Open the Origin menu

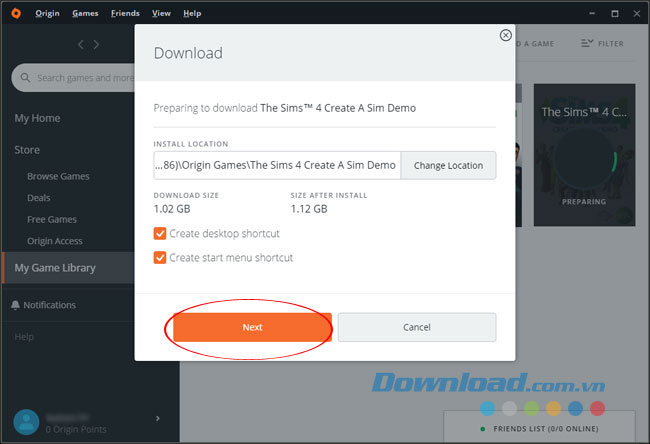click(x=47, y=13)
